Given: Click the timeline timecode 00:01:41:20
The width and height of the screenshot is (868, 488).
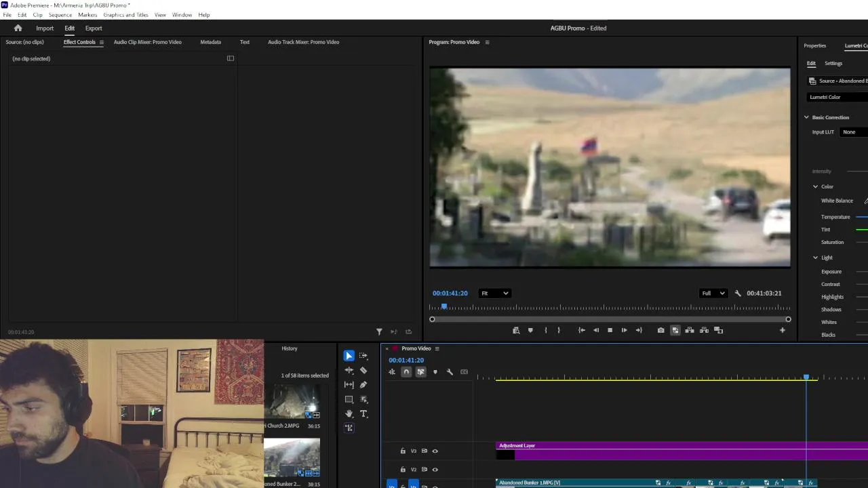Looking at the screenshot, I should point(406,361).
